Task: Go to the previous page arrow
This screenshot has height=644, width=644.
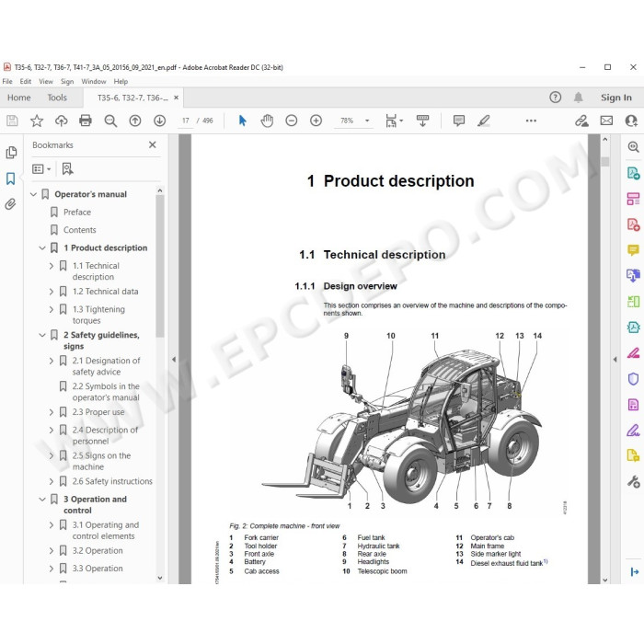Action: pyautogui.click(x=135, y=121)
